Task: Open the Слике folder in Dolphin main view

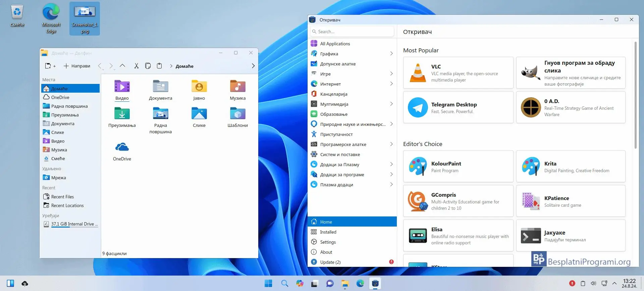Action: pos(199,114)
